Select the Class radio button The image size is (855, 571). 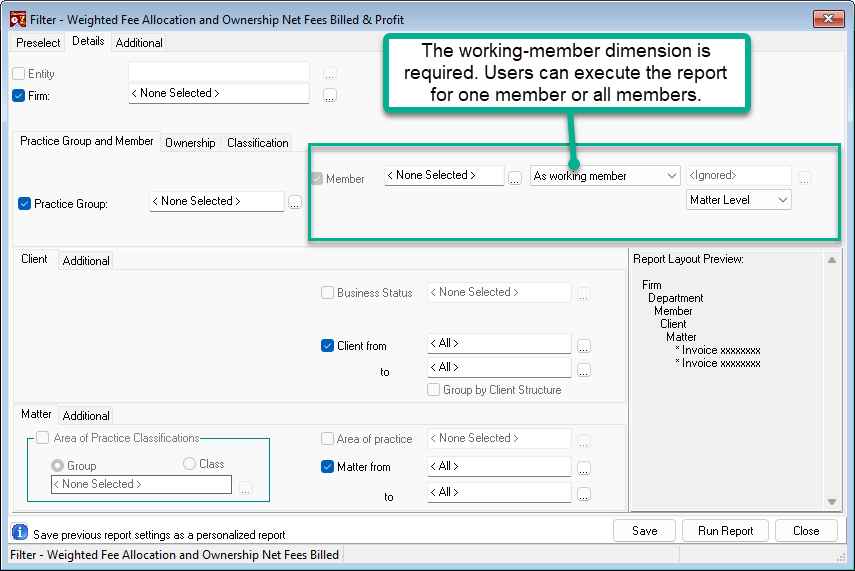point(189,464)
